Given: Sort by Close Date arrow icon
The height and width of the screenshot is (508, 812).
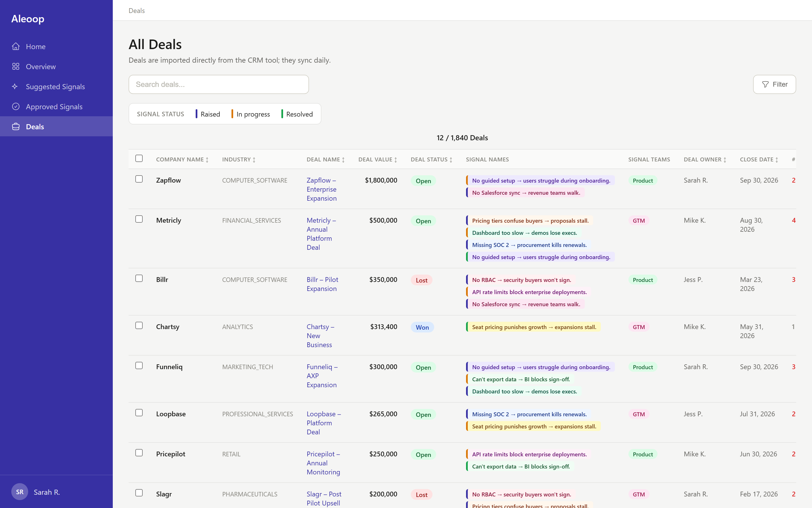Looking at the screenshot, I should tap(777, 160).
